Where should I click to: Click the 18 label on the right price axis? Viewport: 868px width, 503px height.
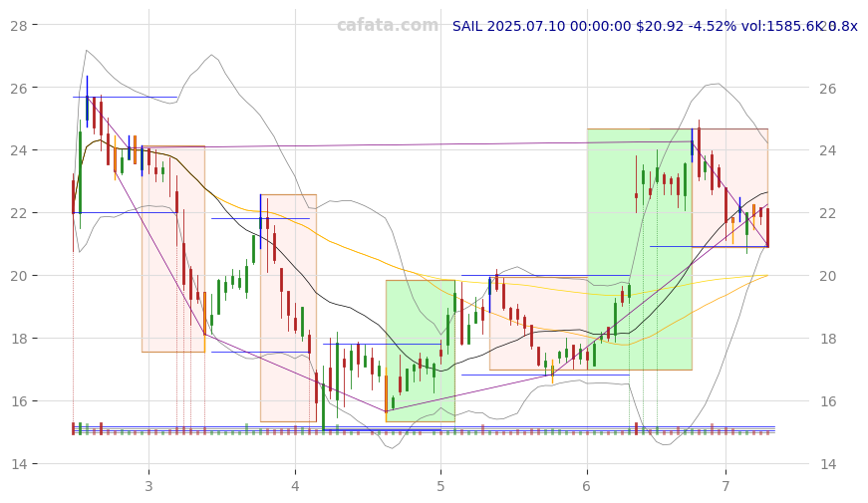point(828,340)
